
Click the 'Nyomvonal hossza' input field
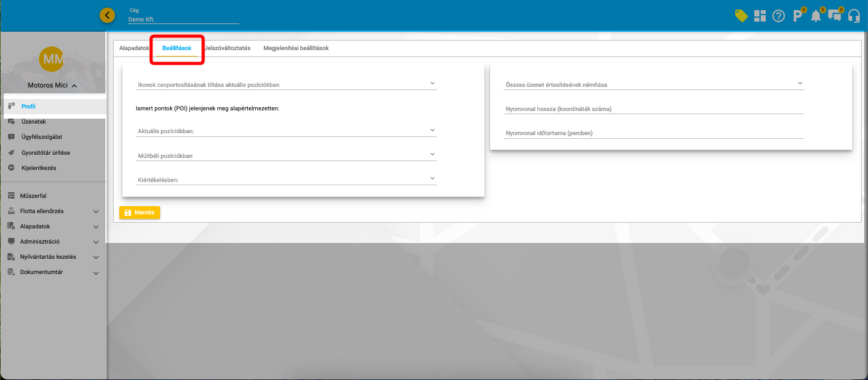pos(654,108)
